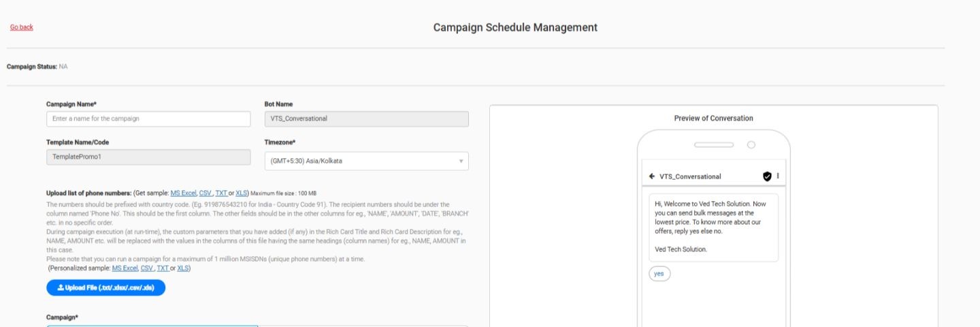Click the Go back link
The height and width of the screenshot is (327, 980).
(x=22, y=27)
